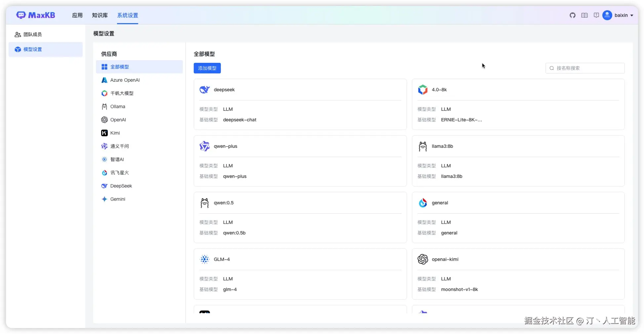Screen dimensions: 644x334
Task: Click the ERNIE-Lite-8K base model text
Action: pyautogui.click(x=462, y=120)
